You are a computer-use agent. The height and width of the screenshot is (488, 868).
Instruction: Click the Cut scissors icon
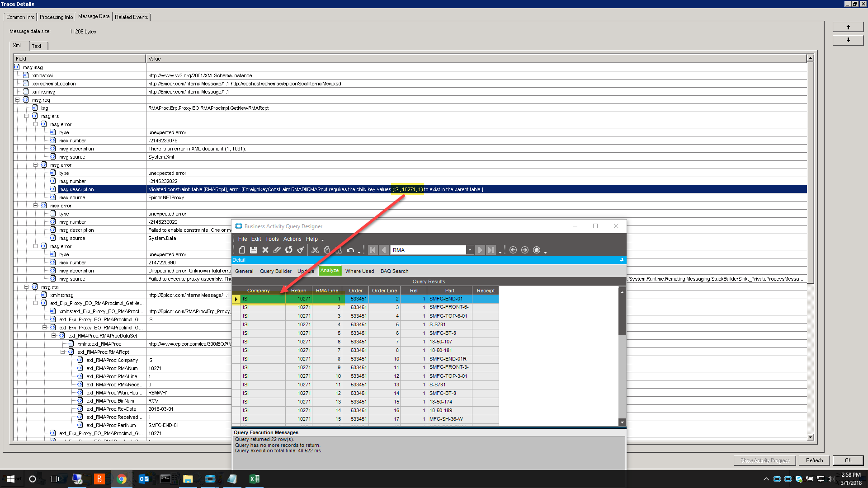[x=315, y=250]
